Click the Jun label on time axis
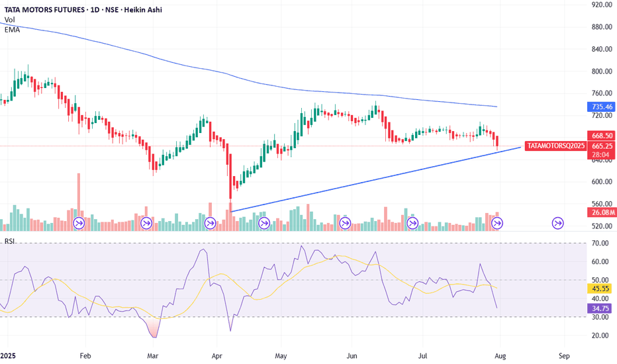The width and height of the screenshot is (617, 364). click(x=352, y=356)
